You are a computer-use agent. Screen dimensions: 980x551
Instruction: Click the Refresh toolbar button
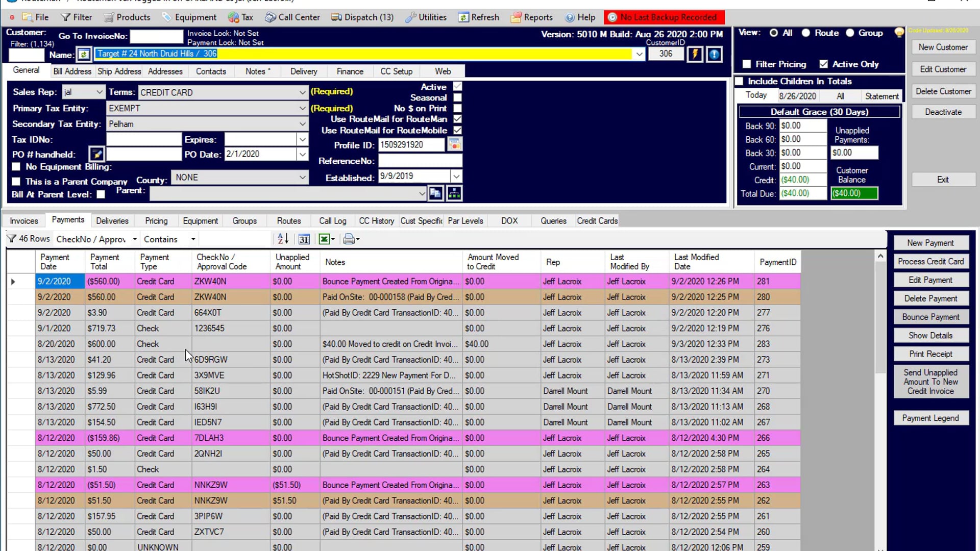(x=479, y=17)
